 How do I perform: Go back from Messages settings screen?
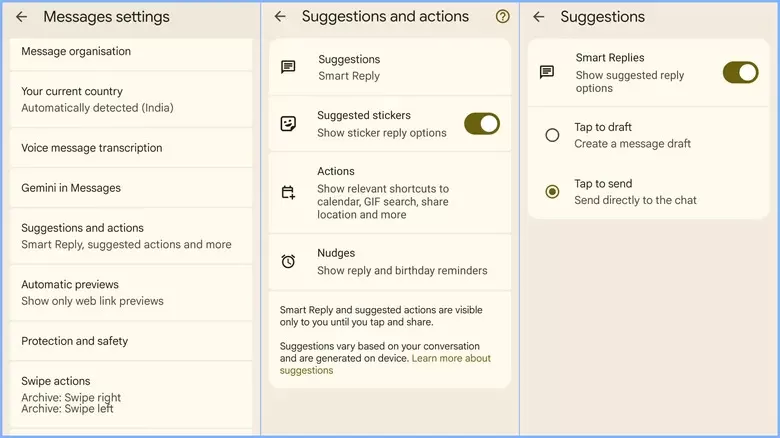click(21, 17)
